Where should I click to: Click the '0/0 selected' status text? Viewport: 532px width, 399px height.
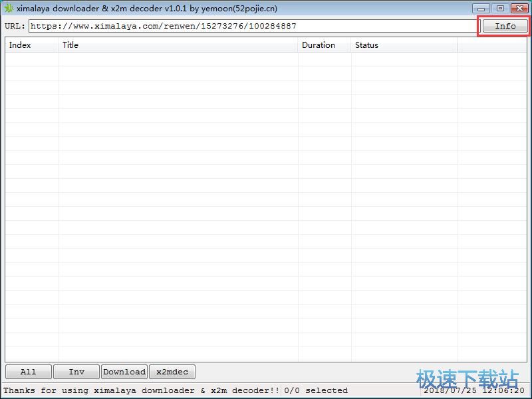[x=316, y=390]
